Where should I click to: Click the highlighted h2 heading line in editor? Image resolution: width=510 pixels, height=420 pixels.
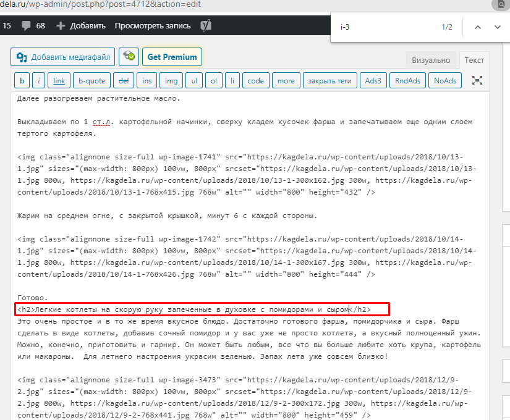point(185,309)
